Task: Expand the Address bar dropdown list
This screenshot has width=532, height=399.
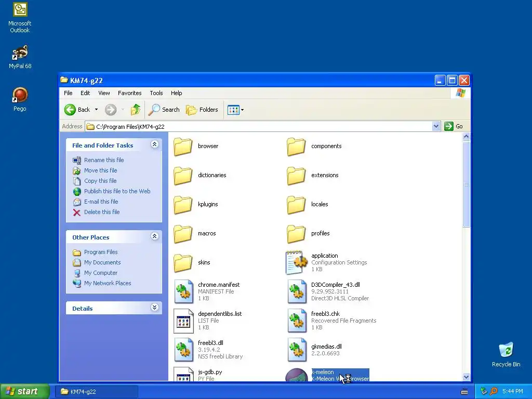Action: tap(436, 127)
